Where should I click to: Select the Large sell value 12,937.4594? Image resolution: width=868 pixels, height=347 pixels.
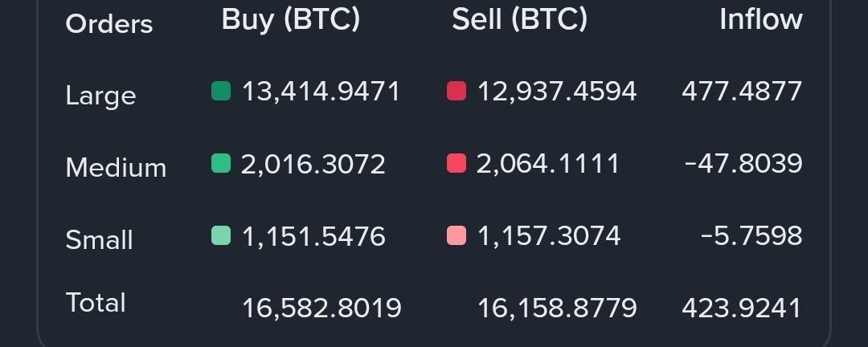557,92
